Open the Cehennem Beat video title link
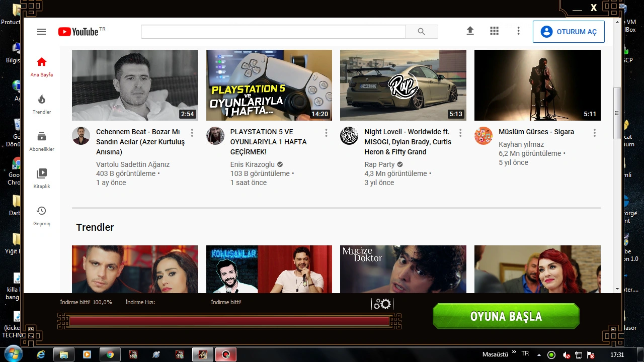The image size is (644, 362). [x=140, y=142]
